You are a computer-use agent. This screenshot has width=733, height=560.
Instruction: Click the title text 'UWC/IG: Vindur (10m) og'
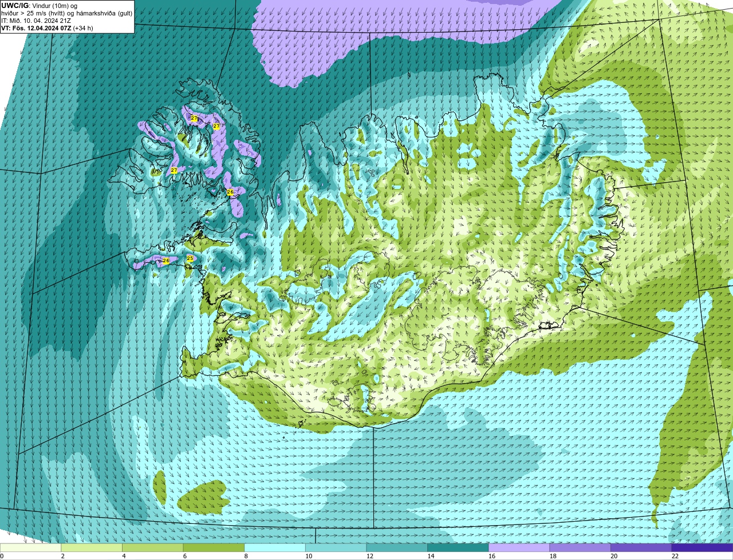(39, 6)
